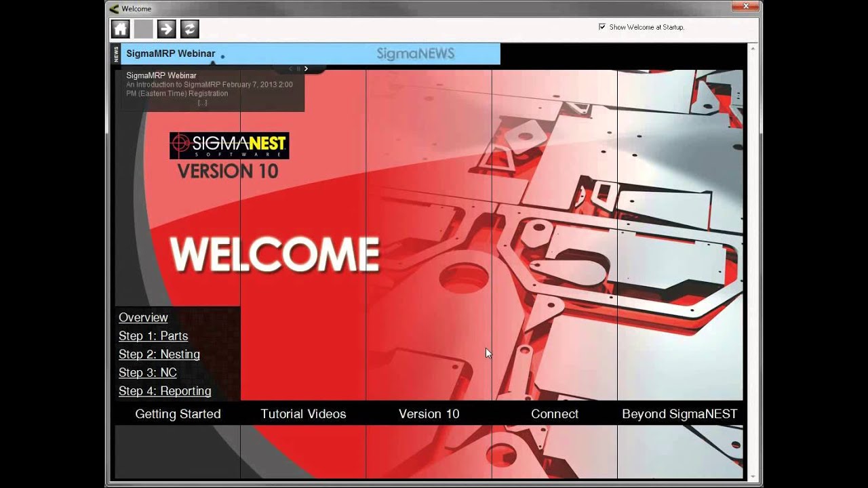The height and width of the screenshot is (488, 868).
Task: Select the Connect tab
Action: 555,413
